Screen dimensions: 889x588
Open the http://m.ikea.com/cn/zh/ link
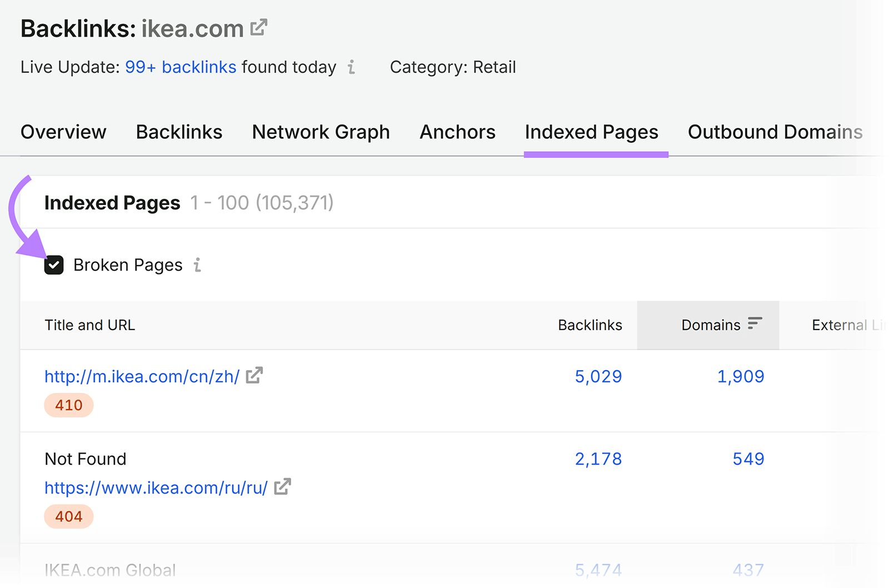pyautogui.click(x=142, y=376)
